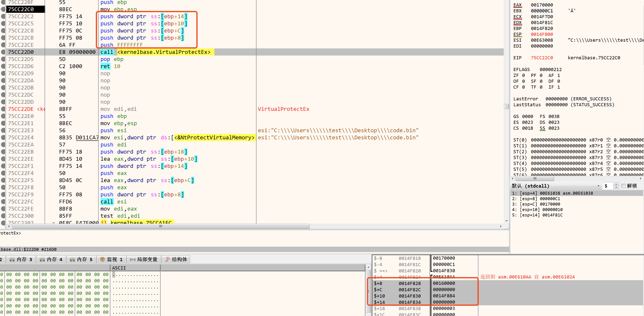Toggle breakpoint bullet at address 75CC22C0
This screenshot has height=316, width=644.
click(x=3, y=9)
